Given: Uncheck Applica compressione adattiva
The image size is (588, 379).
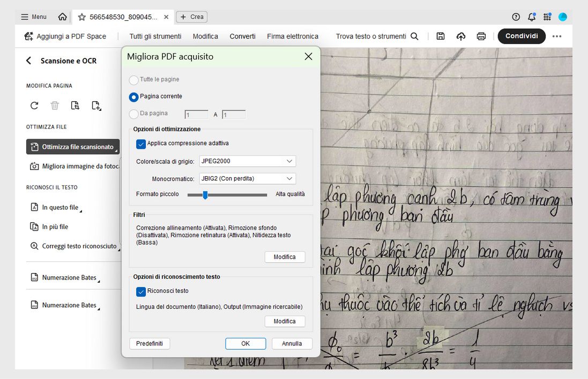Looking at the screenshot, I should (141, 143).
